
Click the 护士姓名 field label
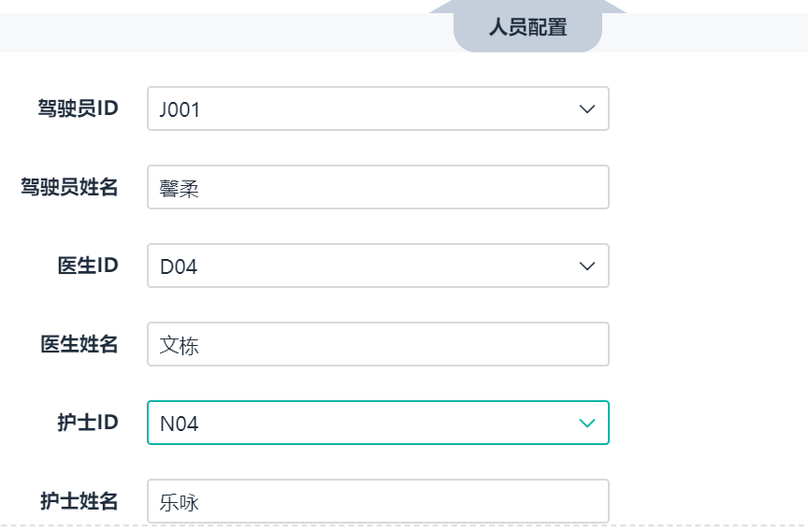tap(79, 501)
